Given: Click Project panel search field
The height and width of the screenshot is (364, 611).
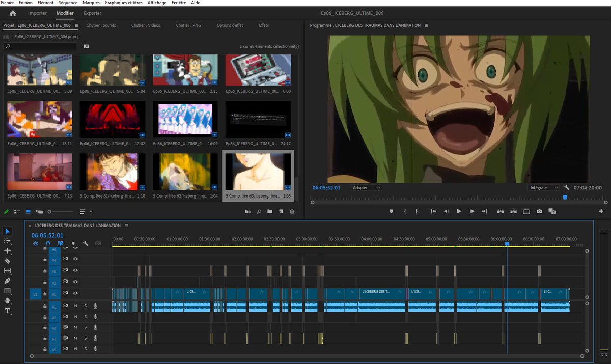Looking at the screenshot, I should point(40,46).
